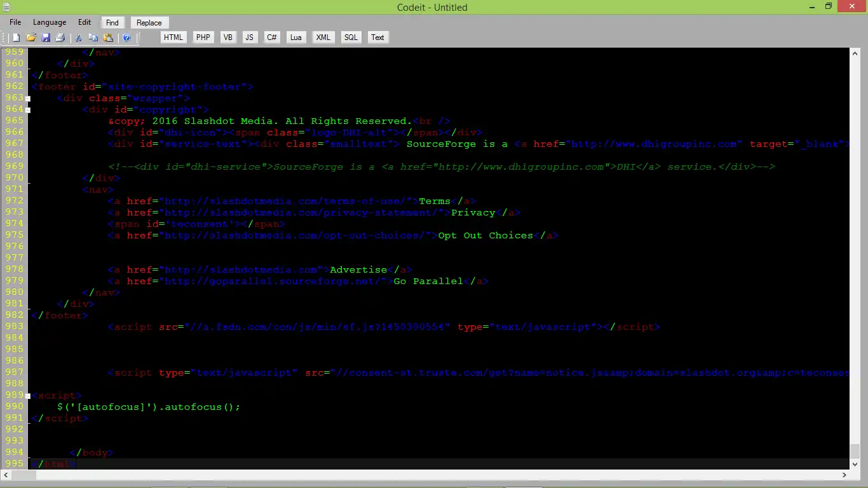Image resolution: width=868 pixels, height=488 pixels.
Task: Click the vertical scrollbar thumb
Action: click(x=855, y=451)
